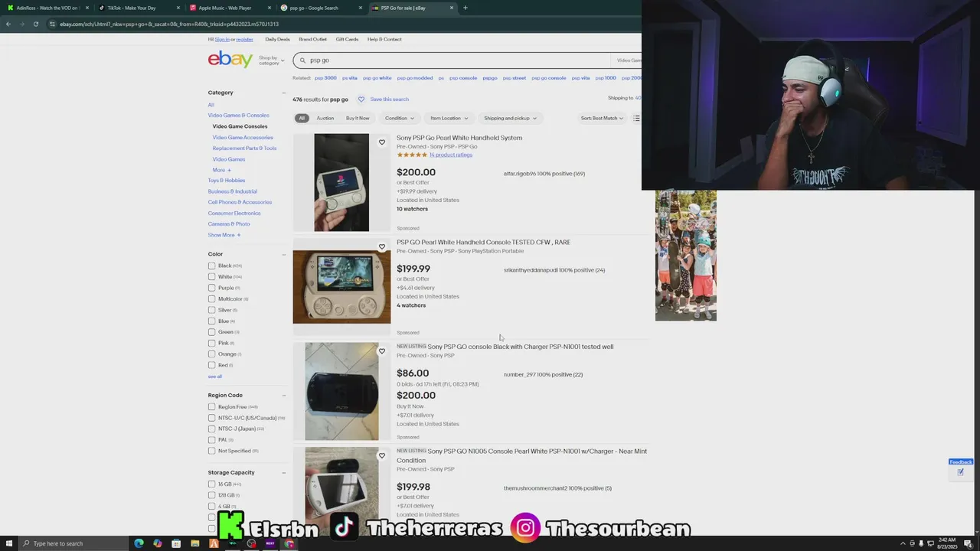Tick the 16 GB storage capacity checkbox
Viewport: 980px width, 551px height.
211,484
